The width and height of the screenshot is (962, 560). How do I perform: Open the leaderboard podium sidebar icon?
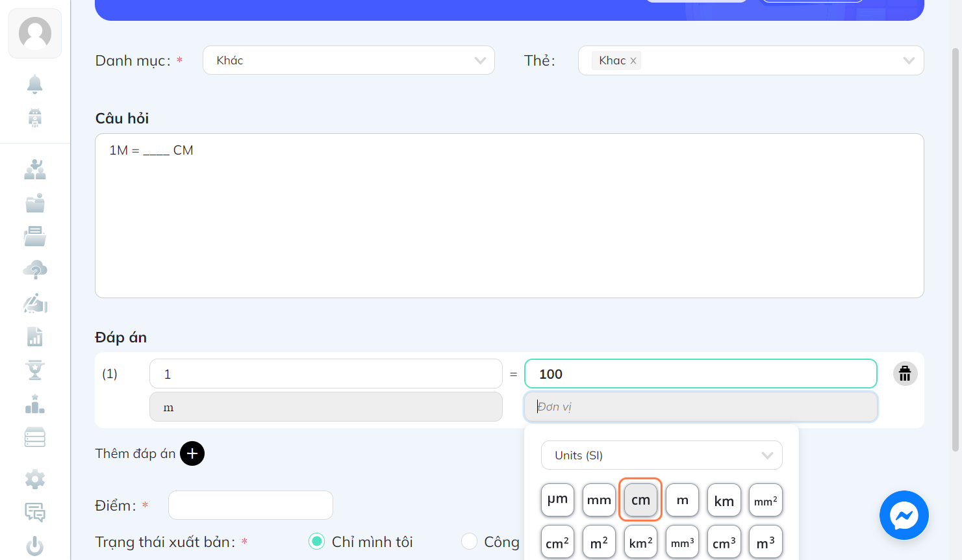coord(35,404)
